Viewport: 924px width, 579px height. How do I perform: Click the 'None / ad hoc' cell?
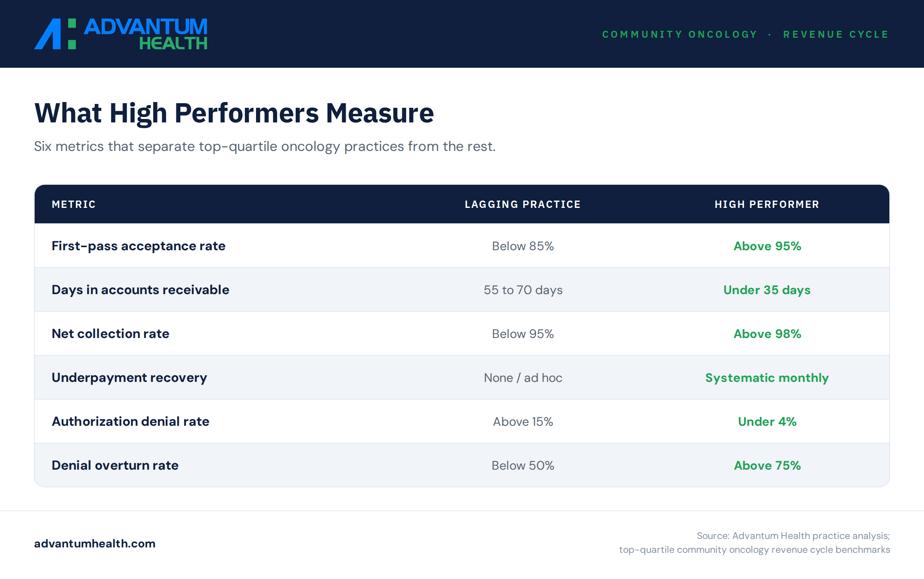[x=523, y=378]
